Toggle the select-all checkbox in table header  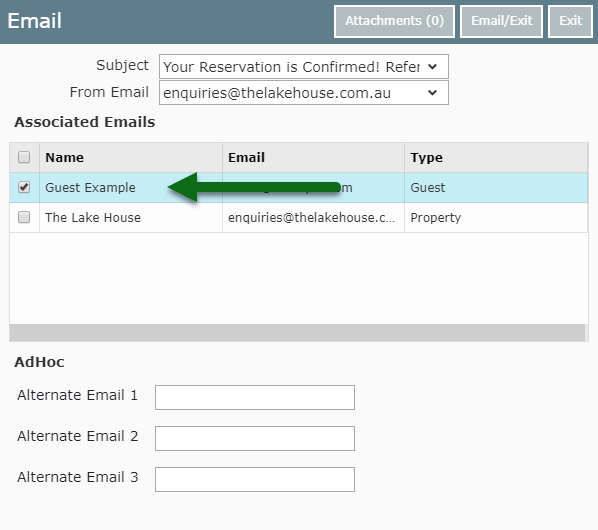[x=24, y=157]
